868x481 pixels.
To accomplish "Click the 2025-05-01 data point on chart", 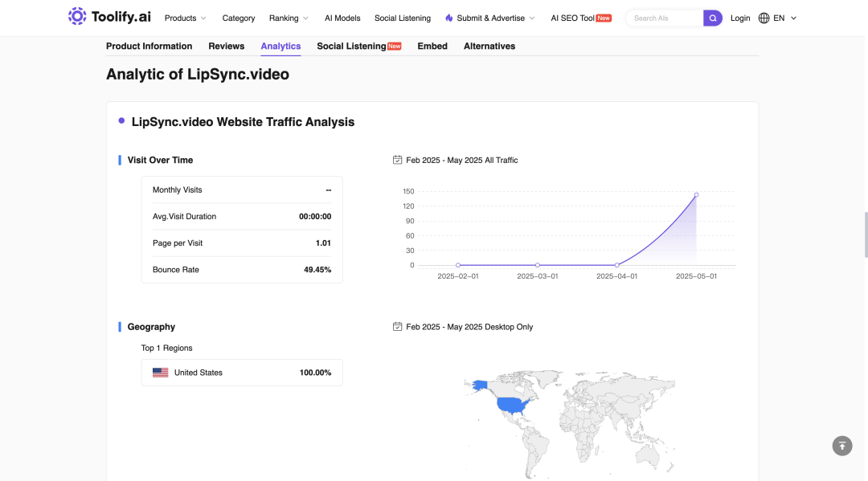I will 696,194.
